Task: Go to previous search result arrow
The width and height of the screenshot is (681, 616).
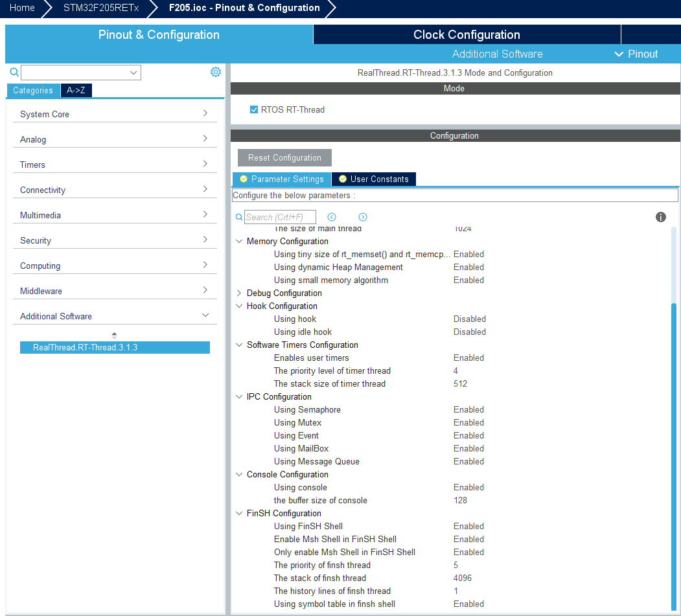Action: click(332, 217)
